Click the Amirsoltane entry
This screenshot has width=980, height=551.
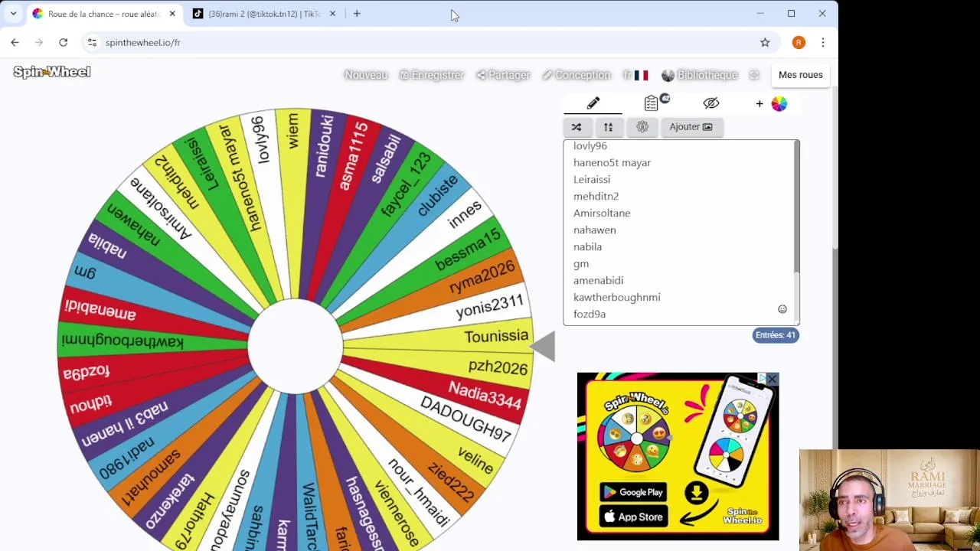pyautogui.click(x=602, y=213)
